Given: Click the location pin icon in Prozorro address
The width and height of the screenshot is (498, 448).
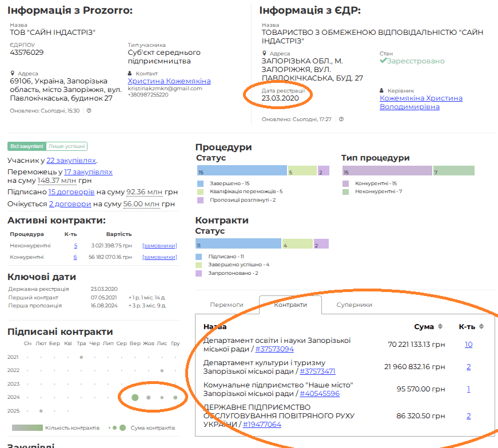Looking at the screenshot, I should (13, 73).
